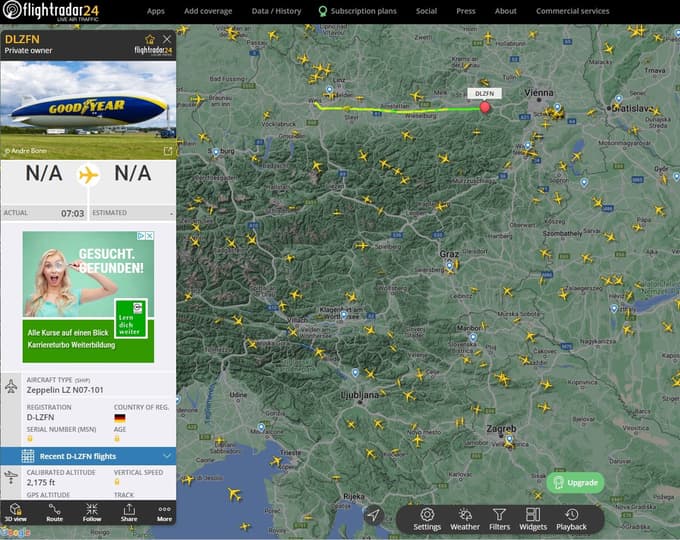Open the 3D view
The width and height of the screenshot is (680, 540).
16,513
